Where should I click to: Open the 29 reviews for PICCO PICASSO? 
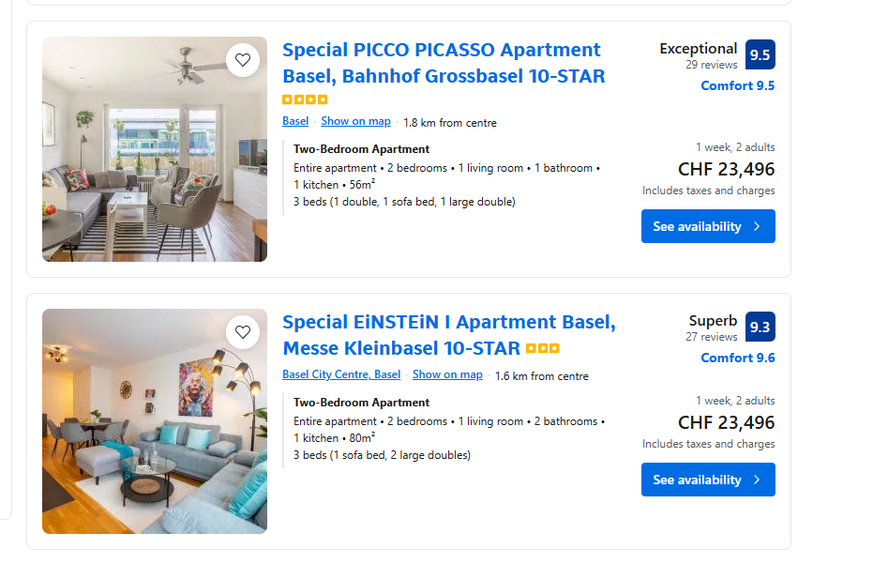[x=711, y=65]
